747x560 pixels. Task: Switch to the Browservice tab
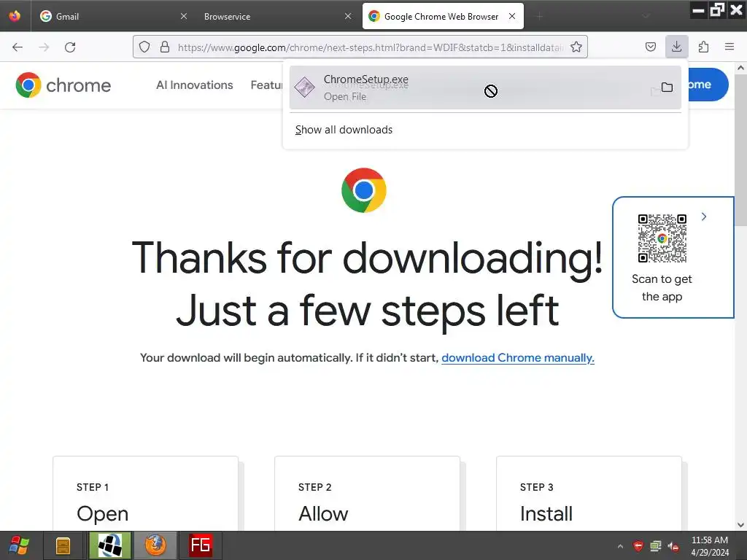coord(277,16)
